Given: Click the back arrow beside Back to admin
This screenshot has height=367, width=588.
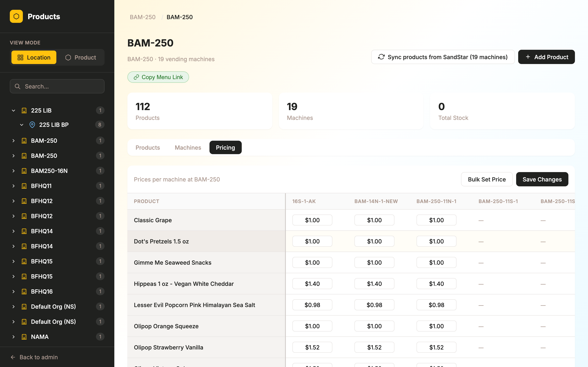Looking at the screenshot, I should pyautogui.click(x=13, y=357).
